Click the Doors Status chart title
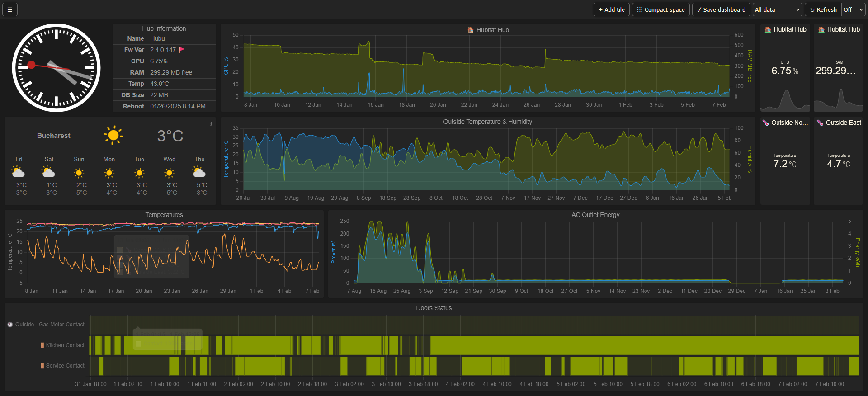This screenshot has width=868, height=396. pyautogui.click(x=434, y=308)
